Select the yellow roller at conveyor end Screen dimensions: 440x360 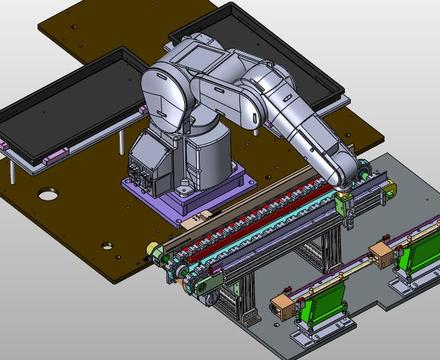pos(153,249)
